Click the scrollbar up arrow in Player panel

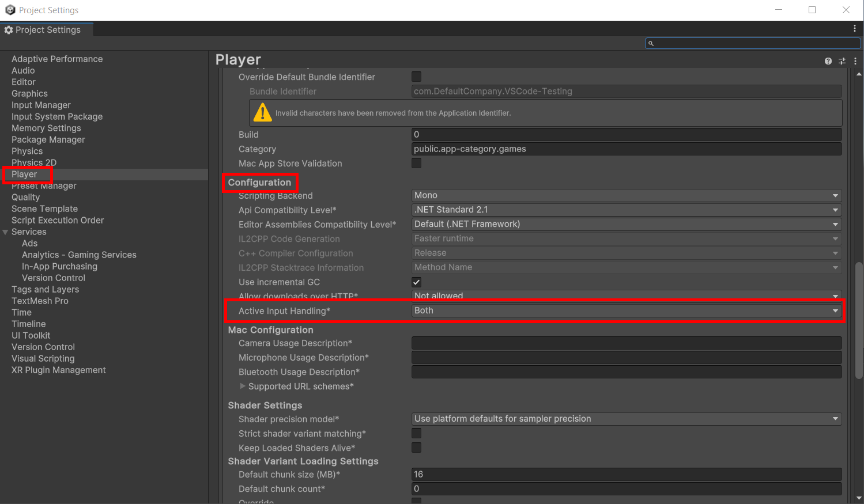(859, 74)
